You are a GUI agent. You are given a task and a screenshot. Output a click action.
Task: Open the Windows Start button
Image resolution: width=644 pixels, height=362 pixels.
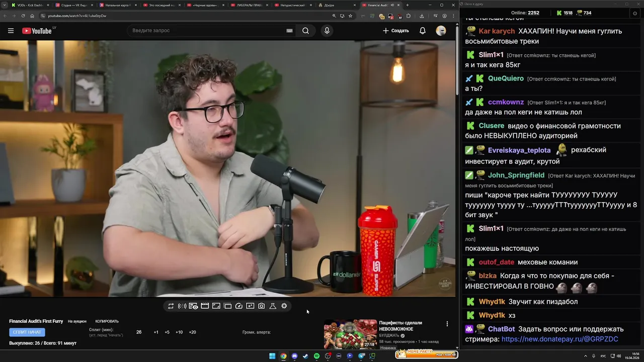click(x=272, y=356)
